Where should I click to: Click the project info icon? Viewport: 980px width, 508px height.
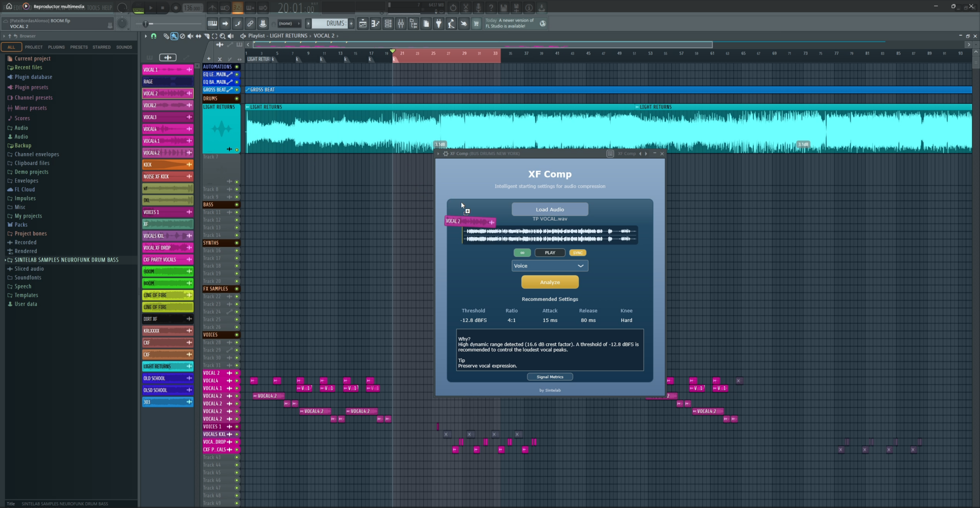coord(529,8)
